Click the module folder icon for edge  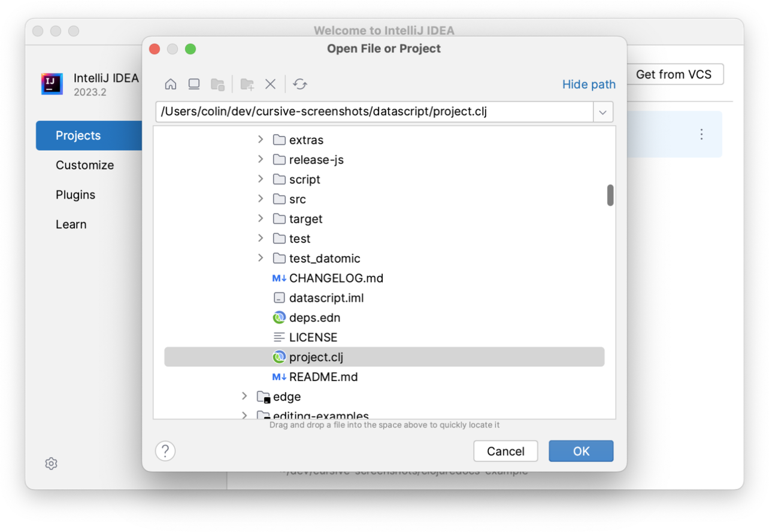click(x=263, y=397)
